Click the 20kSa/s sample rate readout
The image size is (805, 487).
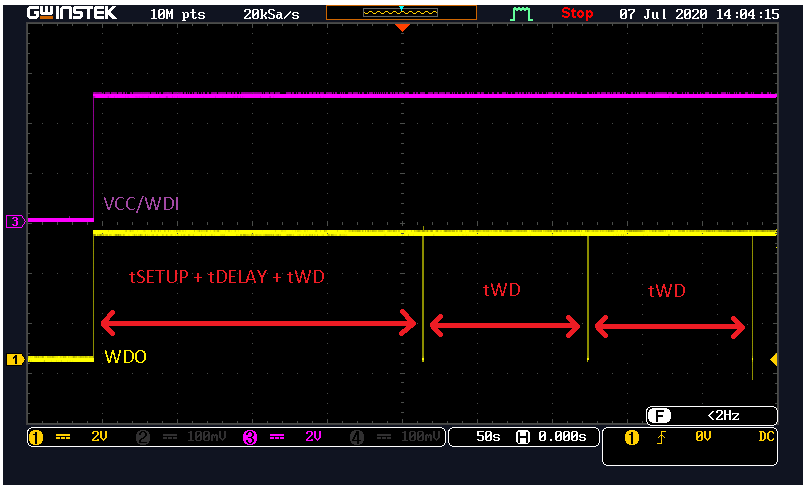click(271, 14)
